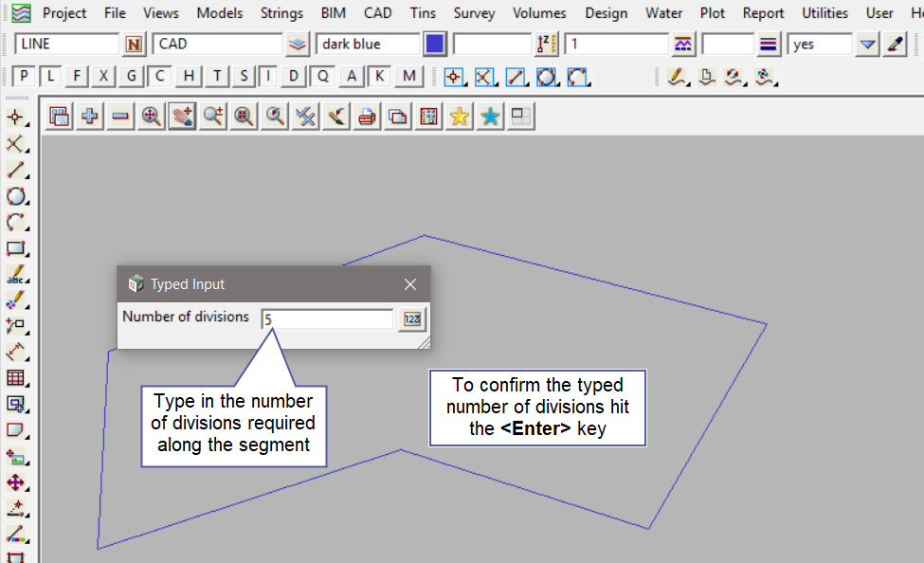
Task: Toggle the P snap button
Action: [x=24, y=76]
